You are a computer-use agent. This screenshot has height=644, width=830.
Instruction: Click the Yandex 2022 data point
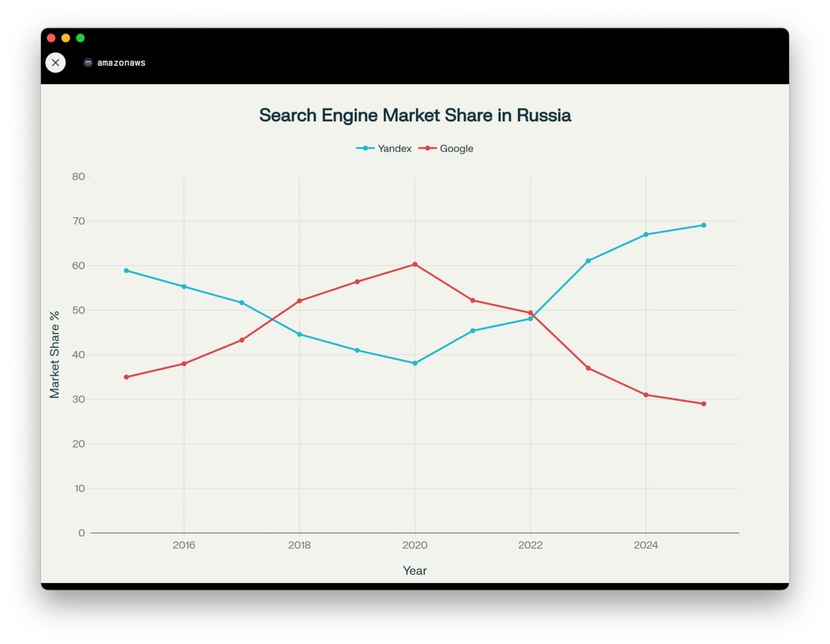tap(531, 319)
